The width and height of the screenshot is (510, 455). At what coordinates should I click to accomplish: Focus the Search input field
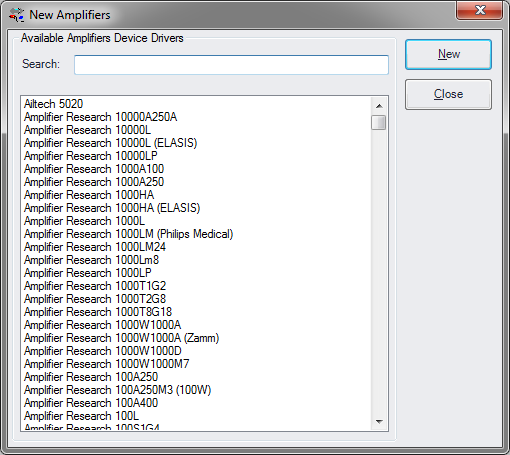pyautogui.click(x=231, y=65)
